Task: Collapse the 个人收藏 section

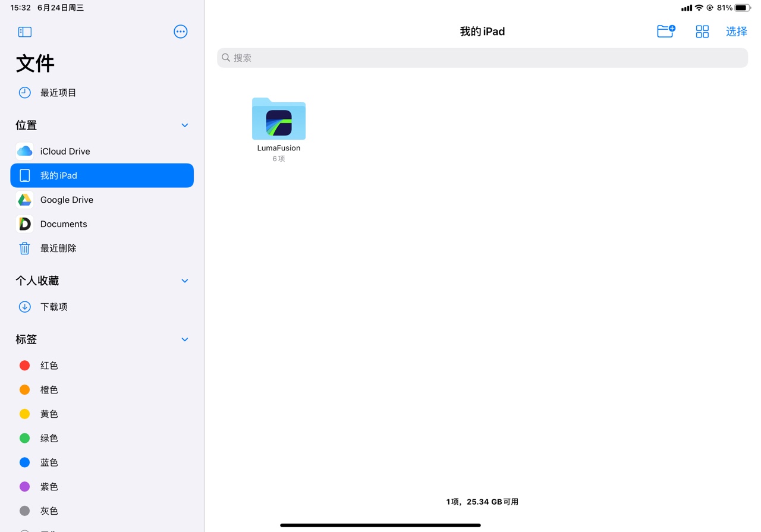Action: (x=184, y=281)
